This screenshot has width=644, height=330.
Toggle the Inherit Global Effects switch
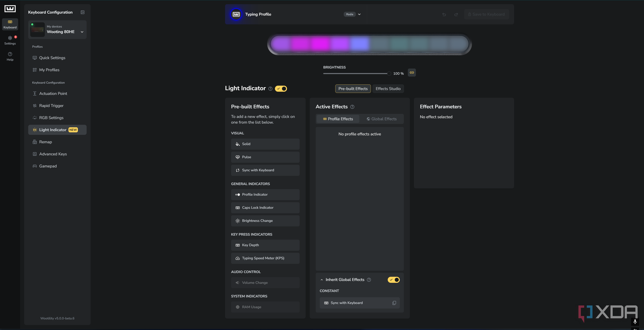pos(394,280)
